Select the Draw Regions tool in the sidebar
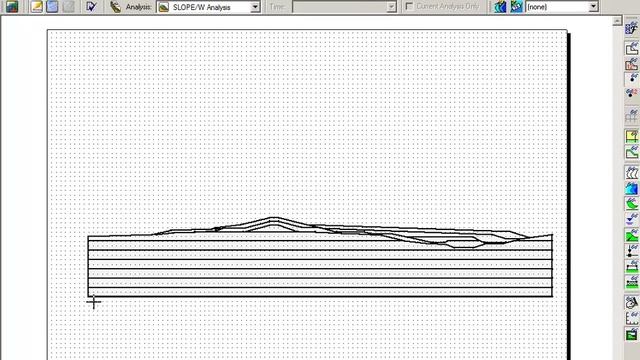640x360 pixels. click(x=631, y=48)
